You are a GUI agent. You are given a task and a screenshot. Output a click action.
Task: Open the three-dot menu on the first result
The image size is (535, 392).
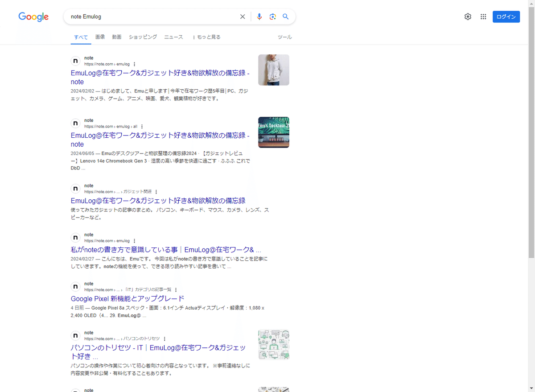(x=134, y=64)
